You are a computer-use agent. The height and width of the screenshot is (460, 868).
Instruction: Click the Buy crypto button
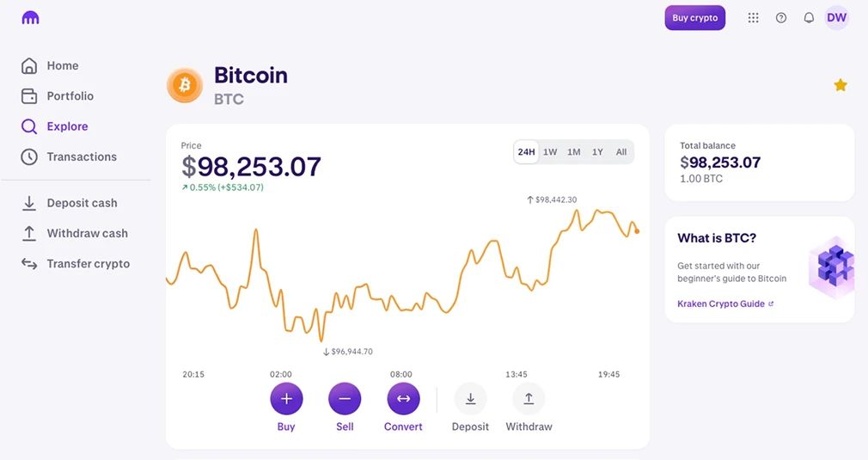click(694, 18)
